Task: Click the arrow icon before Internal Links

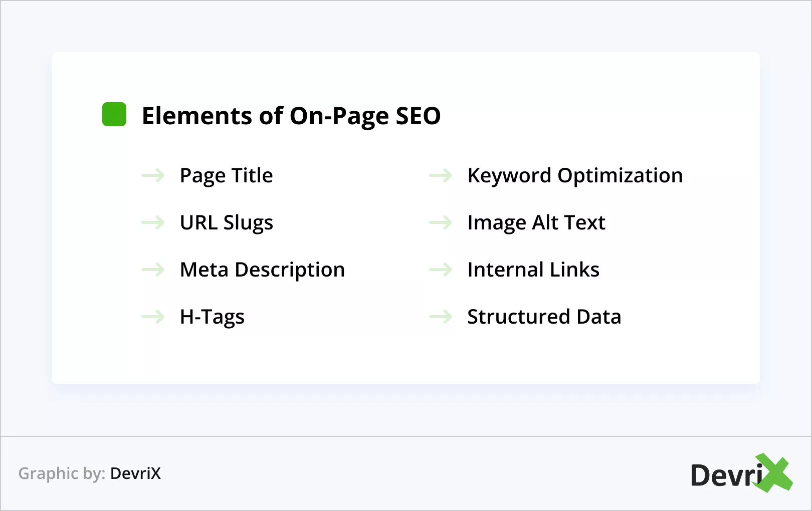Action: [441, 270]
